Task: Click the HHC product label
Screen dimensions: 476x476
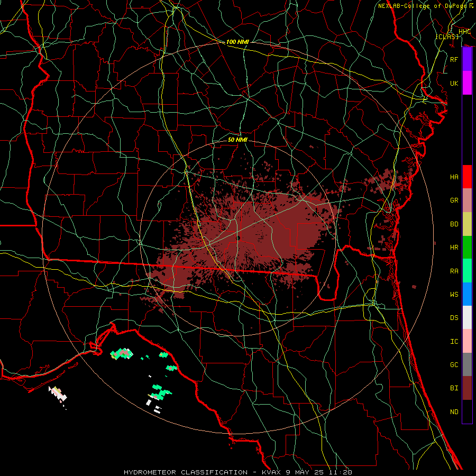Action: (464, 32)
